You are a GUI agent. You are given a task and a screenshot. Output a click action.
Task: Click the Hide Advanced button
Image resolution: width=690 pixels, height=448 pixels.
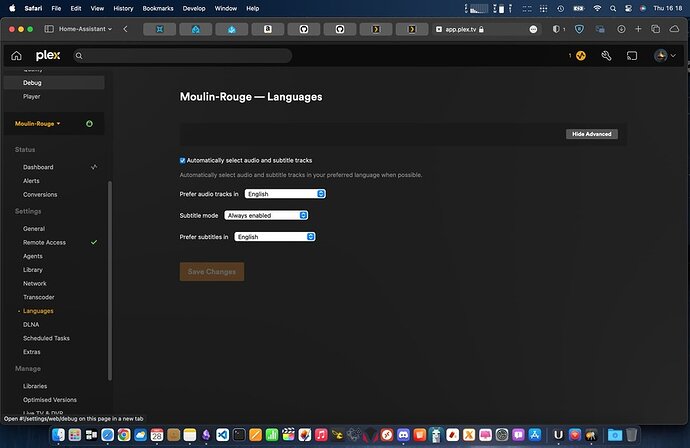coord(591,134)
